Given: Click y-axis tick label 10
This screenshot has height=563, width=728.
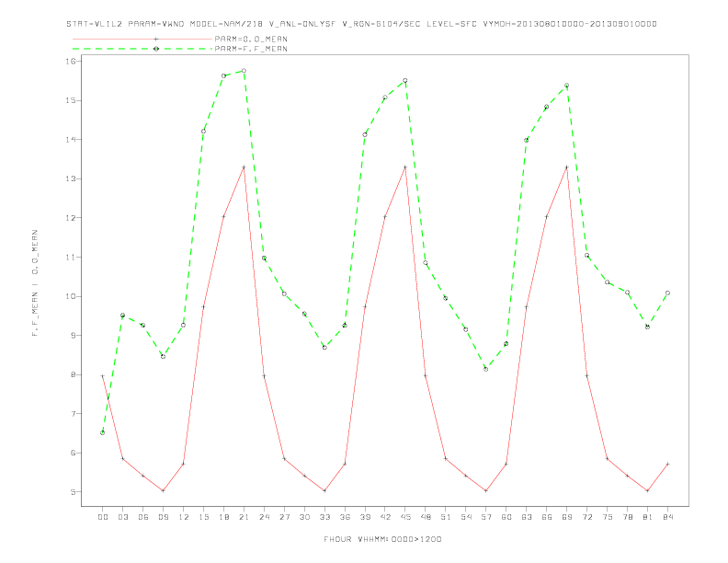Looking at the screenshot, I should pyautogui.click(x=71, y=296).
